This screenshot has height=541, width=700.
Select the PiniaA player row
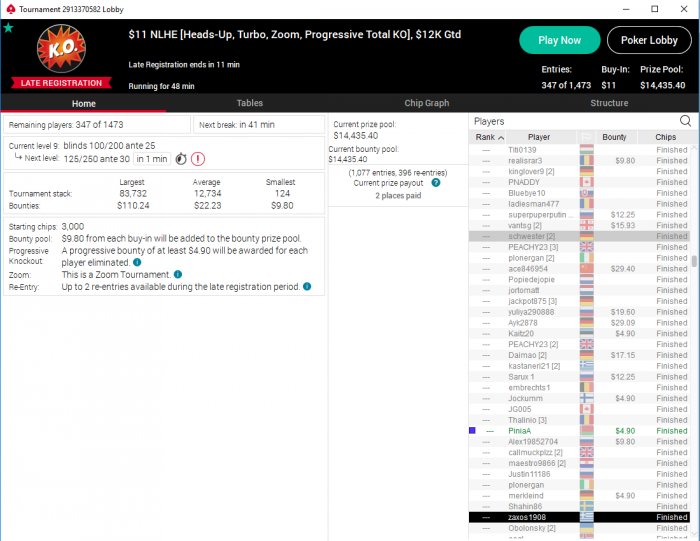pos(579,431)
